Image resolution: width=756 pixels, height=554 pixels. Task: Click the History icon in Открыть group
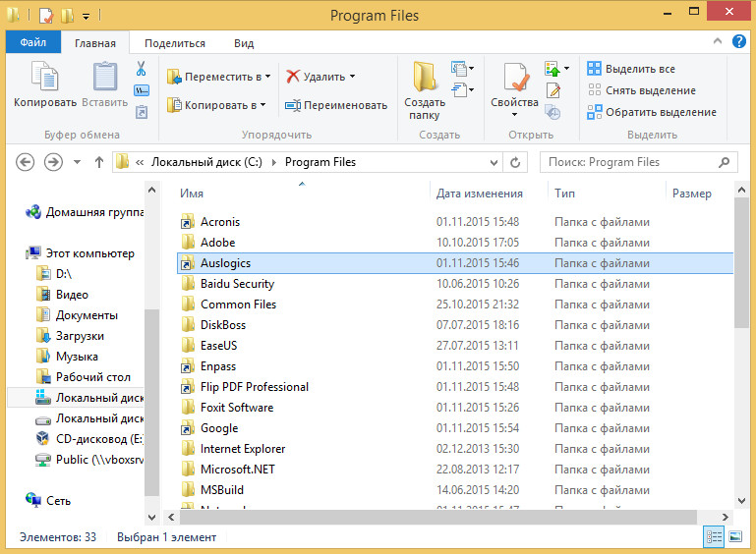pyautogui.click(x=552, y=112)
